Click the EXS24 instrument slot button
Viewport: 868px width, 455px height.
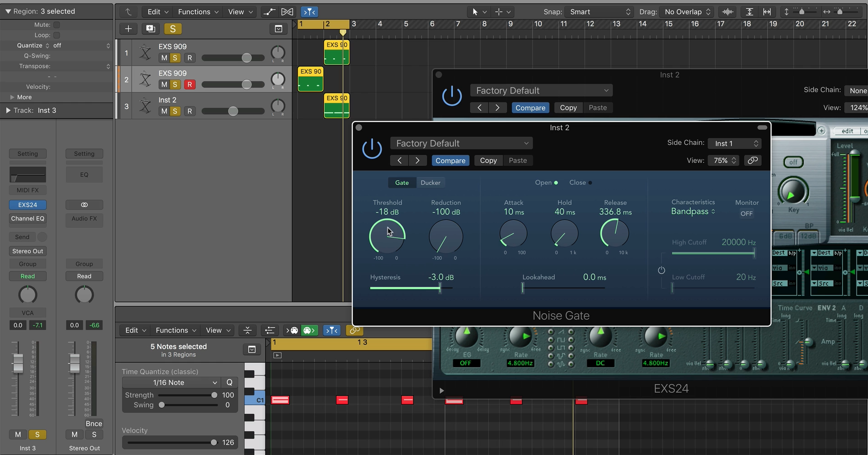coord(28,205)
